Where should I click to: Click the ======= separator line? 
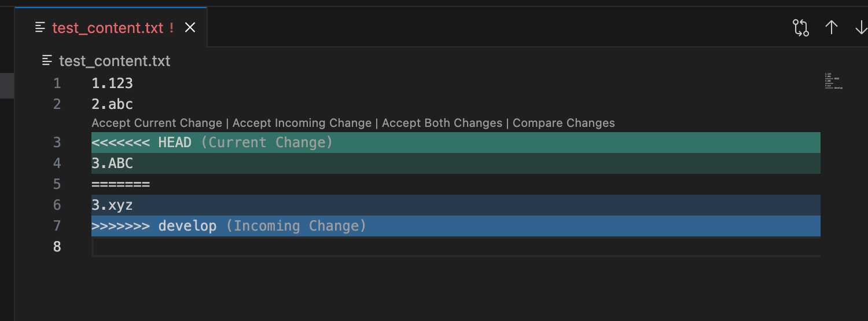(x=456, y=184)
